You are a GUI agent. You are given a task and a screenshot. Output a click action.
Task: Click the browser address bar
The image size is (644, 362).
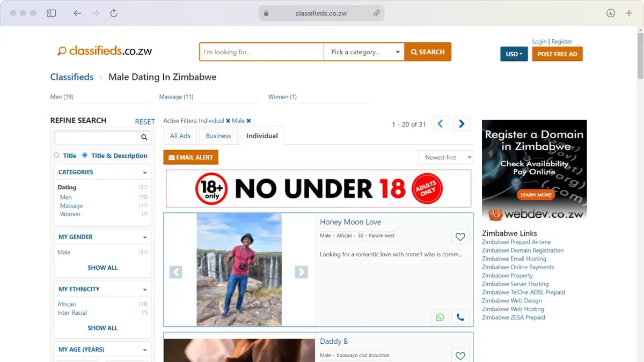(x=321, y=13)
